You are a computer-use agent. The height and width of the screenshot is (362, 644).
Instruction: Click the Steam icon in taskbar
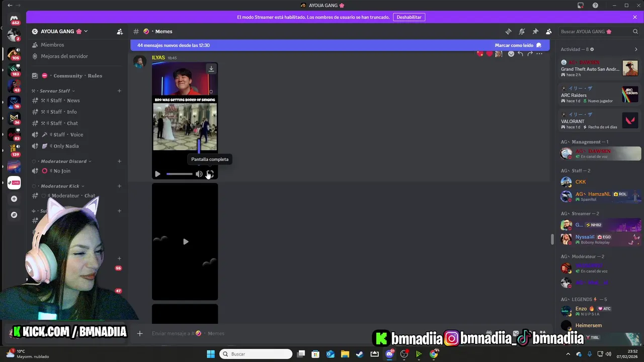click(360, 354)
